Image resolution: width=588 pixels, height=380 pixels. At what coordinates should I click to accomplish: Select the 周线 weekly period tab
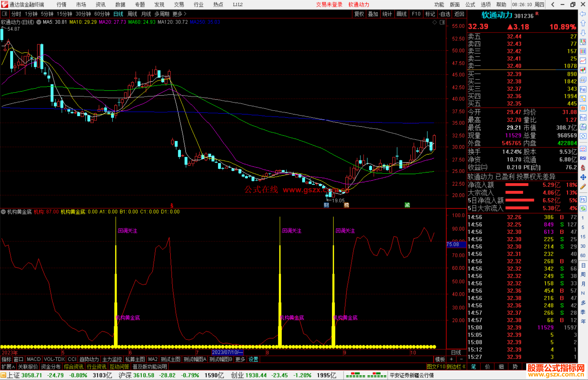tap(132, 14)
